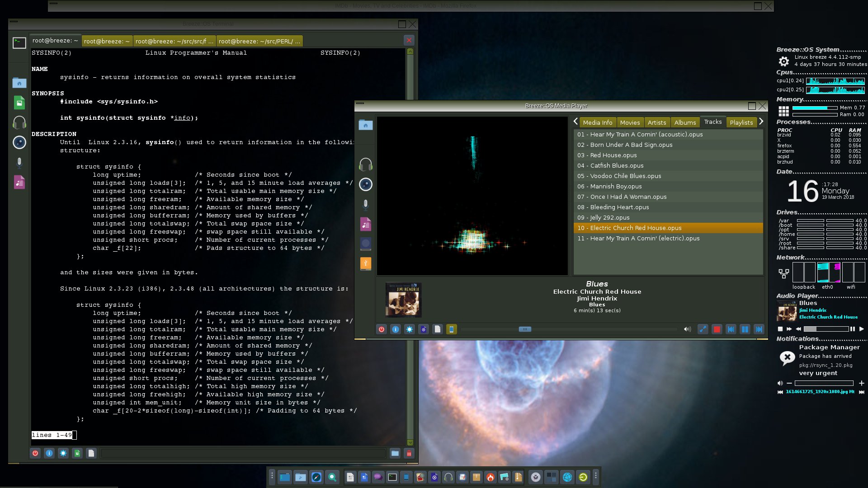This screenshot has height=488, width=868.
Task: Open media player settings gear icon
Action: point(409,329)
